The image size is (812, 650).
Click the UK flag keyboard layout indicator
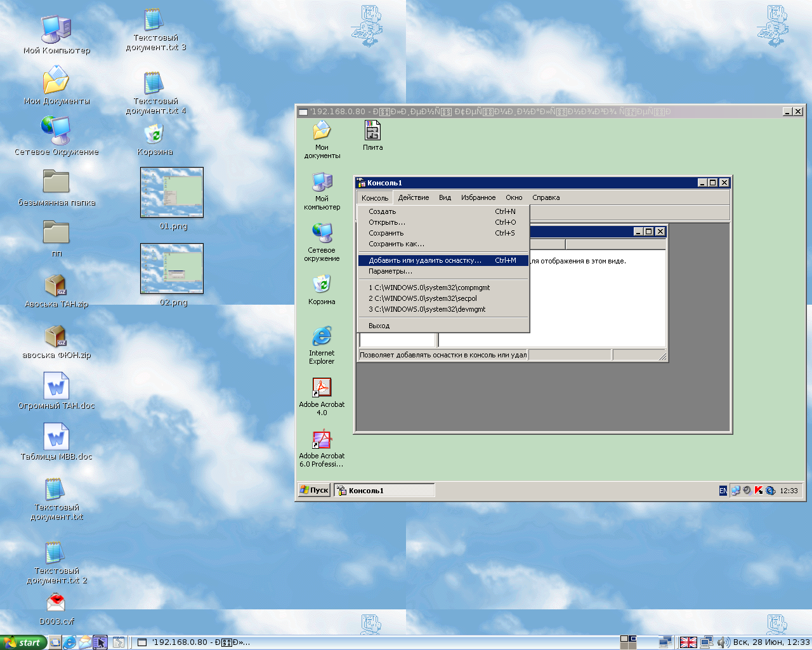pyautogui.click(x=688, y=642)
